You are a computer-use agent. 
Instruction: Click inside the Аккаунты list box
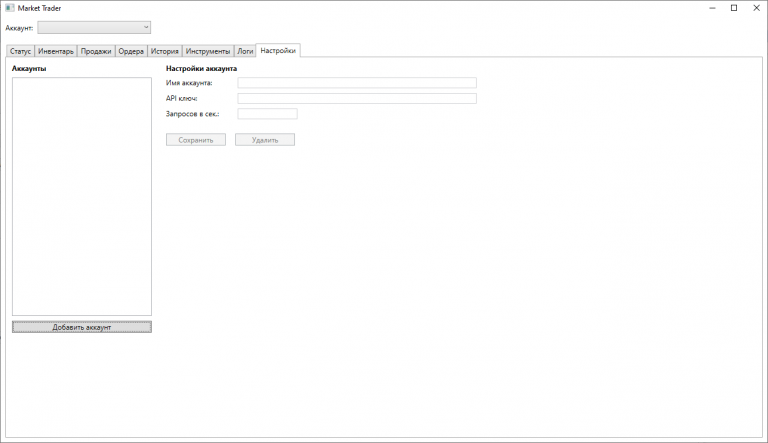pos(82,197)
